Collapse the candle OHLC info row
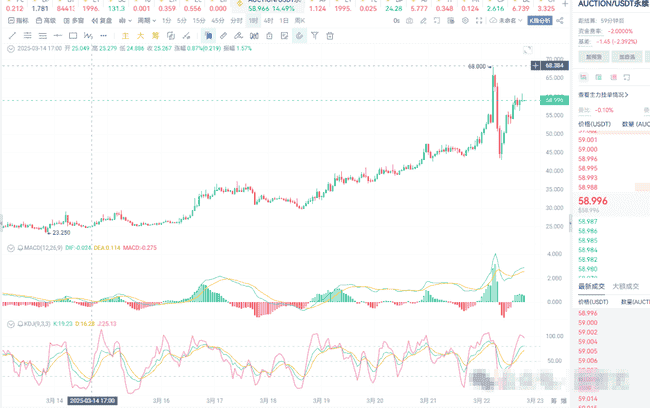The image size is (650, 408). [x=5, y=47]
